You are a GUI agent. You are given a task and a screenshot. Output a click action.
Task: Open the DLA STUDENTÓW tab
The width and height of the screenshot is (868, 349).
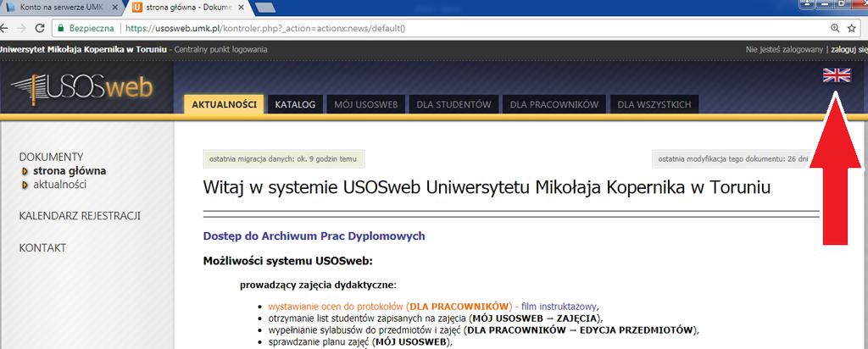click(454, 104)
